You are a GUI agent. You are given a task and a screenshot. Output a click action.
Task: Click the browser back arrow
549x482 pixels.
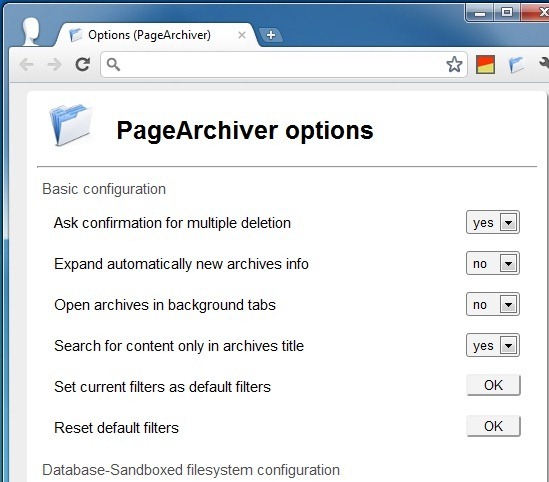click(x=27, y=65)
